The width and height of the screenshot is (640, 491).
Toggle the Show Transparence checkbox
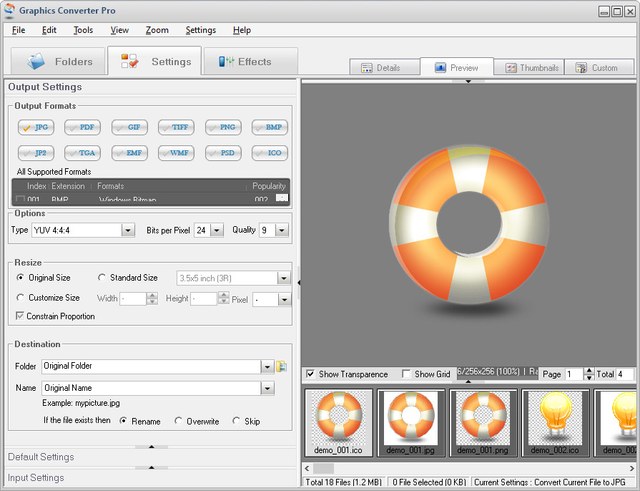point(311,374)
